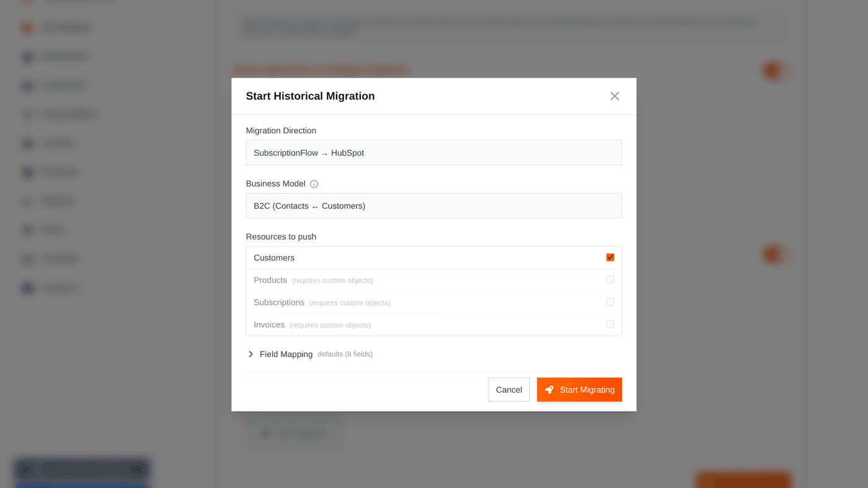Click the Cancel button
Image resolution: width=868 pixels, height=488 pixels.
pos(509,389)
